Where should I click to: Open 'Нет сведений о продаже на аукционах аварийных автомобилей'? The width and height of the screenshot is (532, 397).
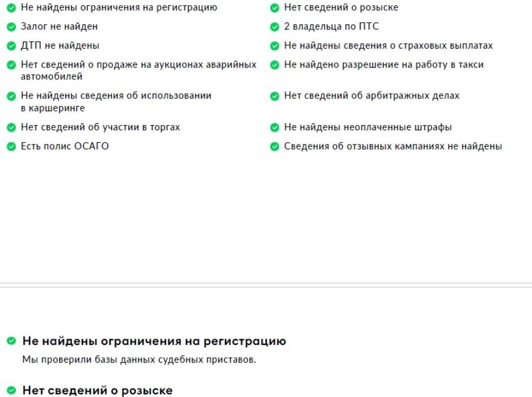point(138,71)
